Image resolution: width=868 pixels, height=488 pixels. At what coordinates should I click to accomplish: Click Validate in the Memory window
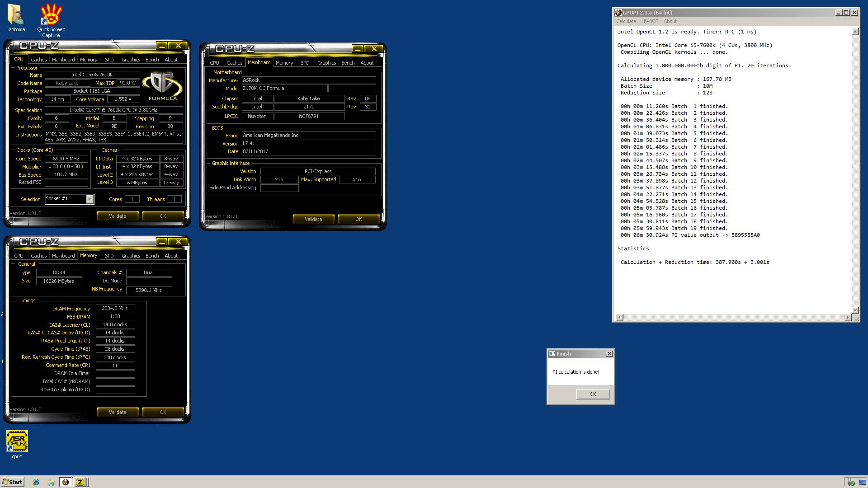pyautogui.click(x=118, y=412)
